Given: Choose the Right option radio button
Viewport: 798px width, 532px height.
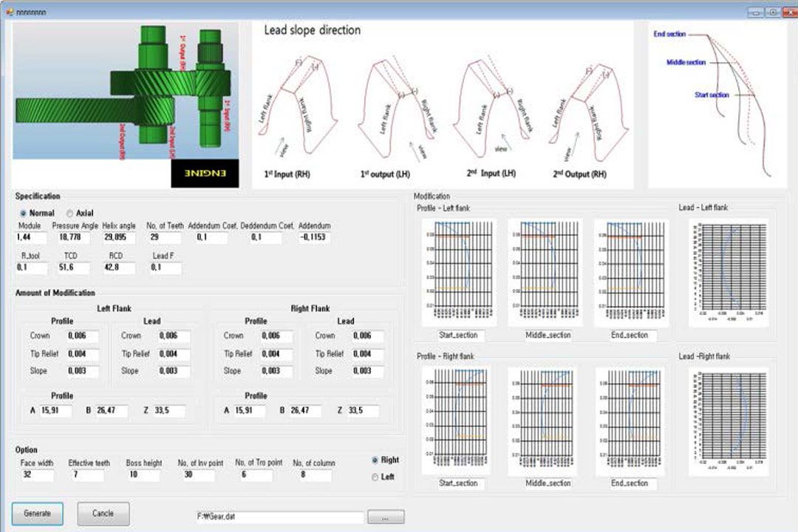Looking at the screenshot, I should (x=375, y=460).
